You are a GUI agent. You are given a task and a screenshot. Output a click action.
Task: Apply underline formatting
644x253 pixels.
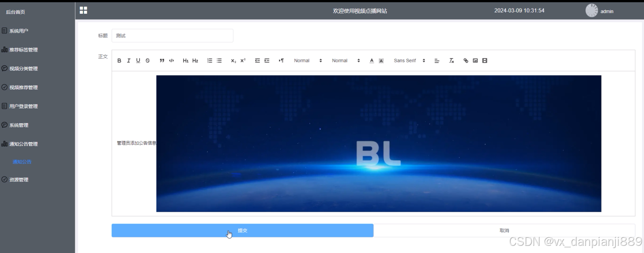(138, 60)
